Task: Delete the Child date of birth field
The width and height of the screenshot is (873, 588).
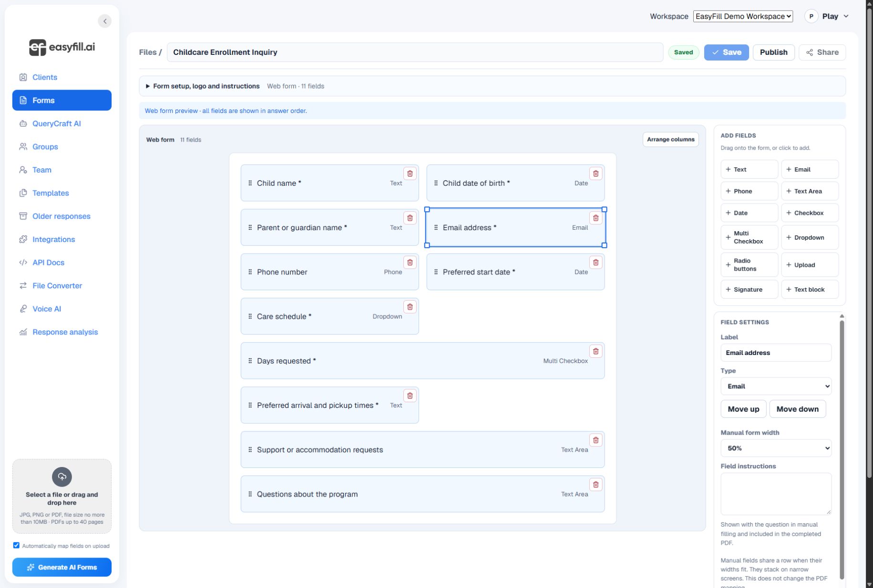Action: (596, 173)
